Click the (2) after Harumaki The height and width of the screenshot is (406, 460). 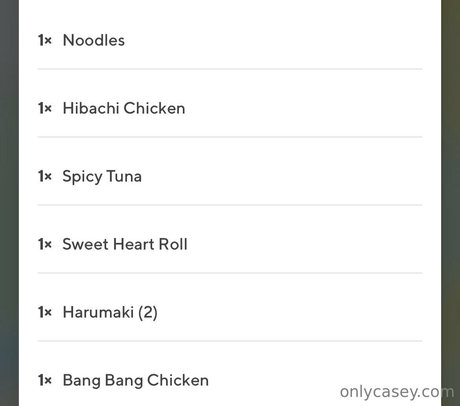[x=148, y=313]
